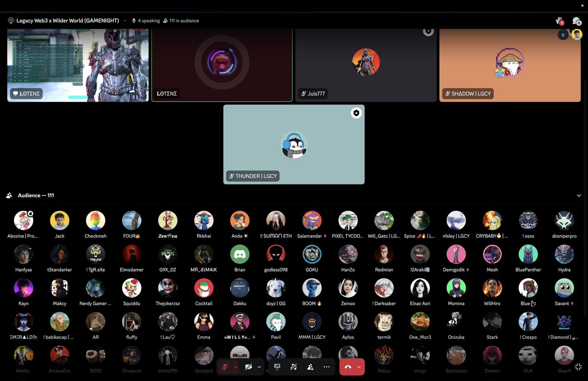588x381 pixels.
Task: Open Savant's green-eyed avatar
Action: click(x=564, y=288)
